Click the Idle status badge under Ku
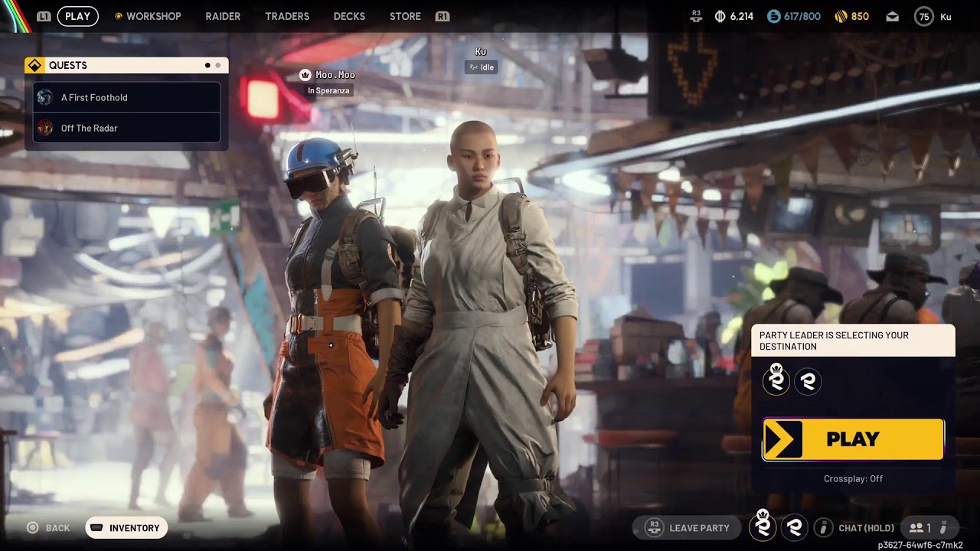This screenshot has height=551, width=980. (481, 67)
